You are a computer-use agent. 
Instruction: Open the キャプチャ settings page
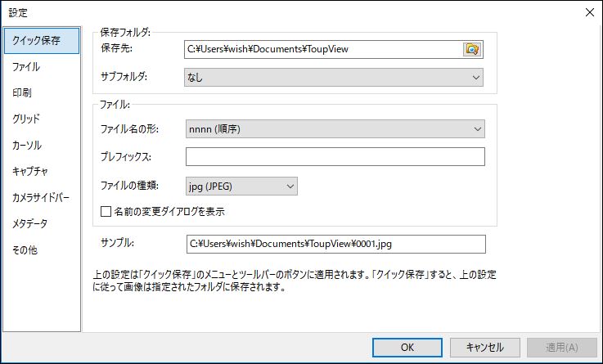click(30, 171)
